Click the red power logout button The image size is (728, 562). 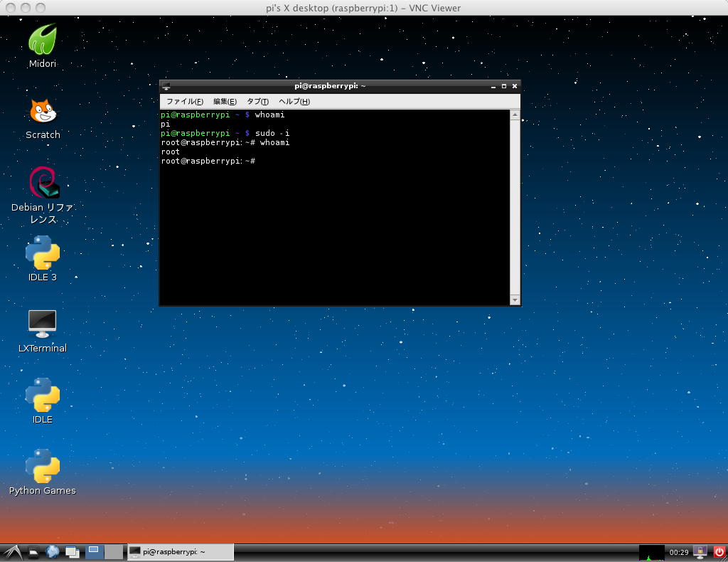pos(719,552)
